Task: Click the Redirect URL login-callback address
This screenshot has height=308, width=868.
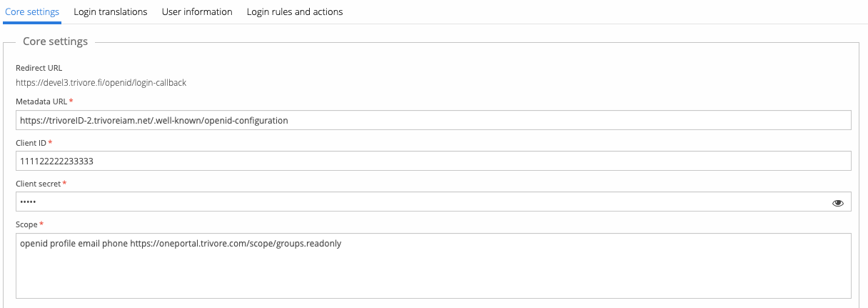Action: (x=101, y=83)
